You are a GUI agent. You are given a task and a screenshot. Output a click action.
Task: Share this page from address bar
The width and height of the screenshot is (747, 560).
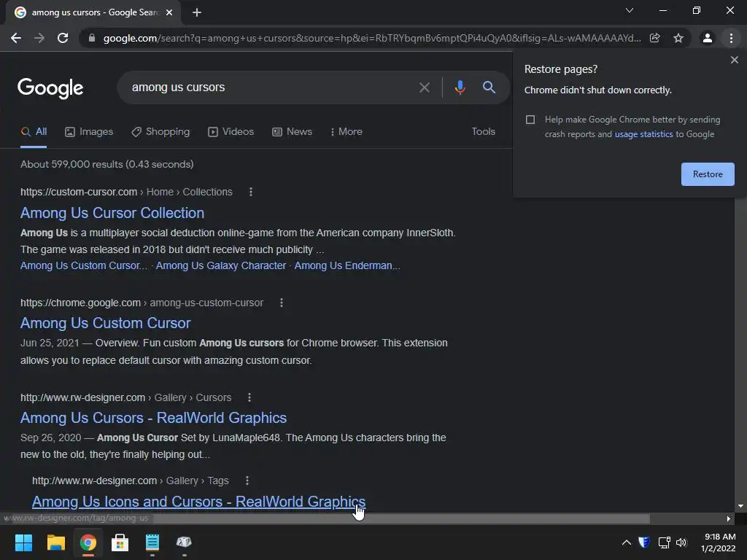pos(655,38)
